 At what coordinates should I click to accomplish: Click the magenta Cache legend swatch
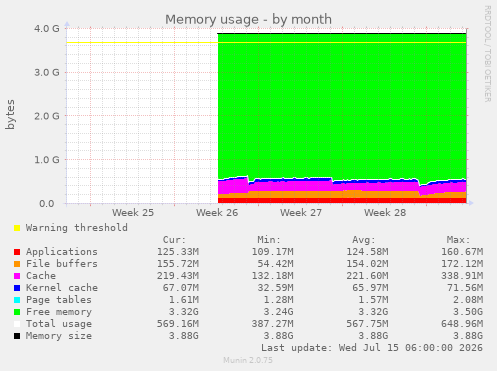(17, 276)
